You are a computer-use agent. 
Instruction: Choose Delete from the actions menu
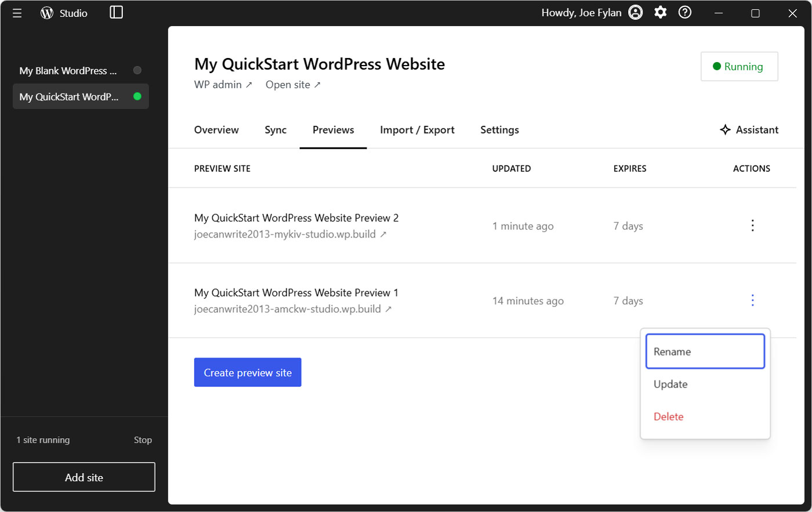(x=668, y=416)
